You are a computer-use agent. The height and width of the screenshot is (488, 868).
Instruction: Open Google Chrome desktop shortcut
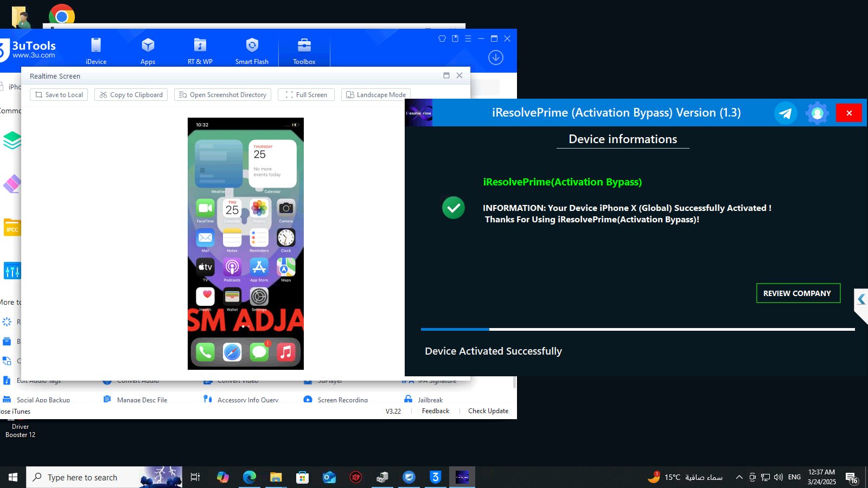(61, 15)
